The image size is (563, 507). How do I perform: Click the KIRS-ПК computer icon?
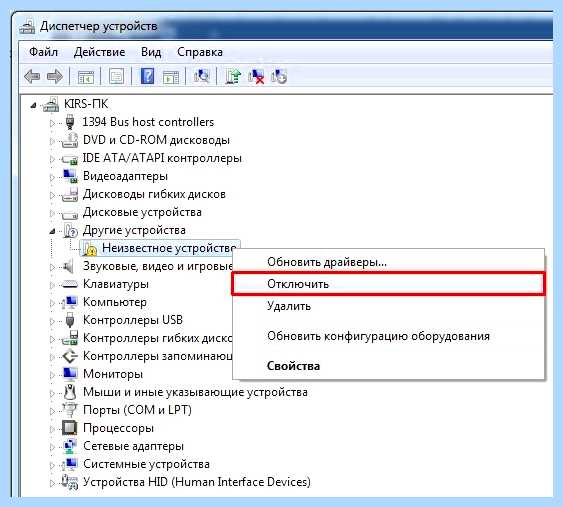point(51,104)
